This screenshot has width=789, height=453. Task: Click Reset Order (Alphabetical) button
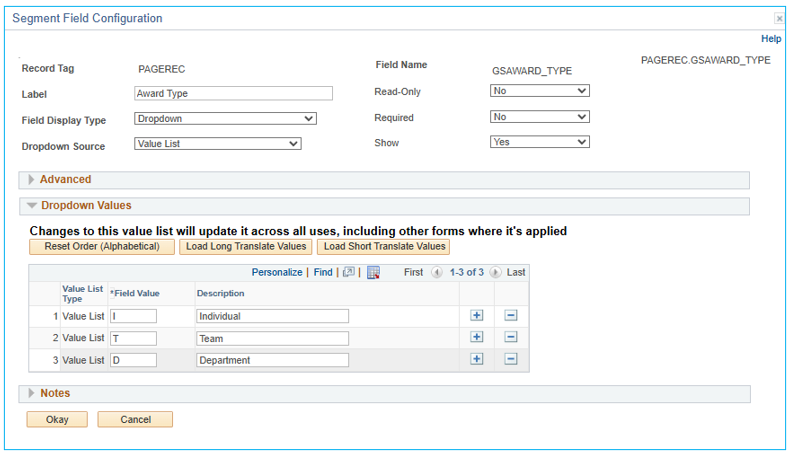(102, 247)
